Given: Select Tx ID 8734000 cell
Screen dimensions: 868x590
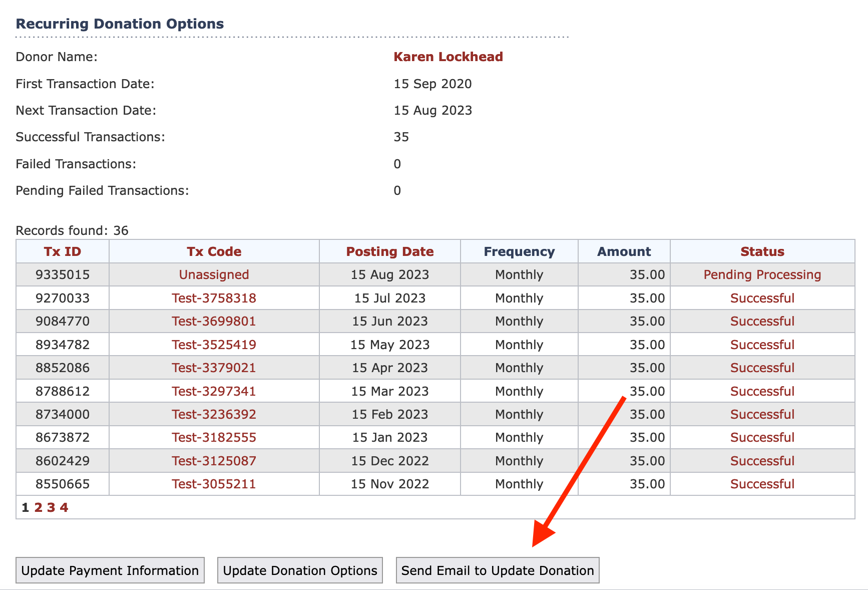Looking at the screenshot, I should (63, 414).
